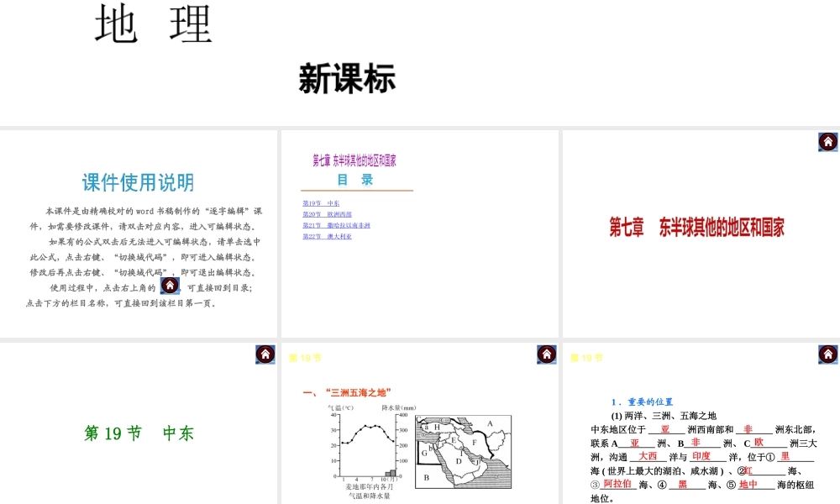This screenshot has height=504, width=840.
Task: Click inline home icon in 课件使用说明 text
Action: tap(170, 286)
